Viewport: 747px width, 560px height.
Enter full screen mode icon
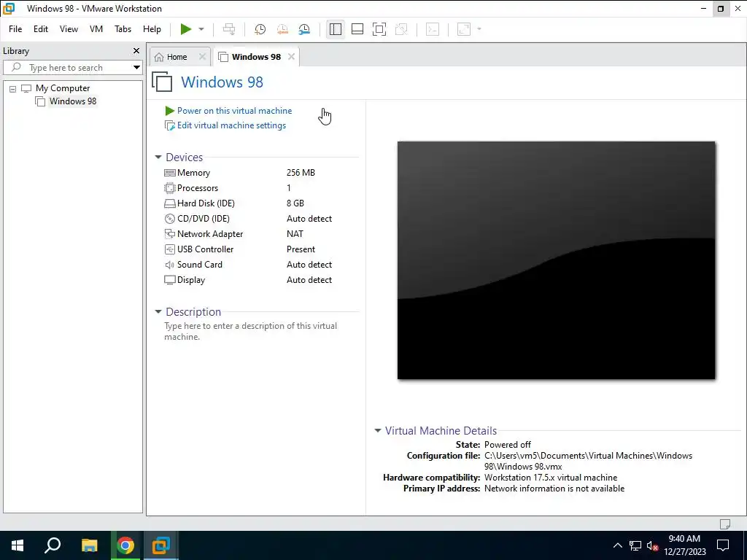point(379,29)
